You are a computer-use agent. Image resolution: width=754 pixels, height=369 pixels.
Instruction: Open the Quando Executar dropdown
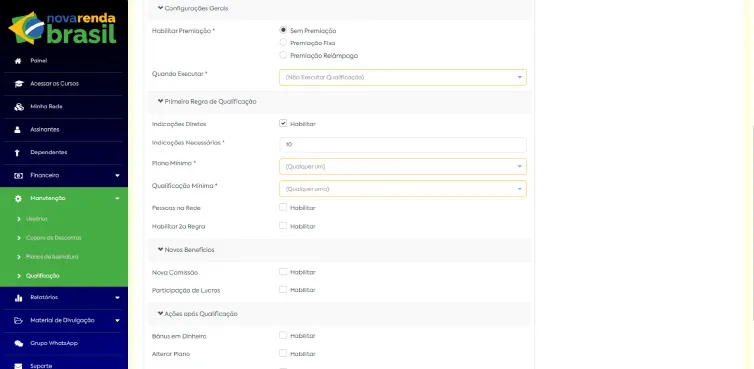403,77
